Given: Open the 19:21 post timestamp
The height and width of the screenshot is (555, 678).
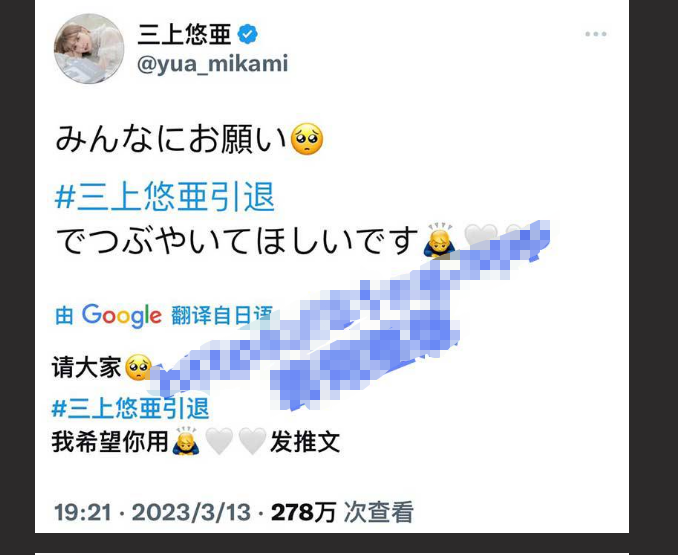Looking at the screenshot, I should click(83, 513).
